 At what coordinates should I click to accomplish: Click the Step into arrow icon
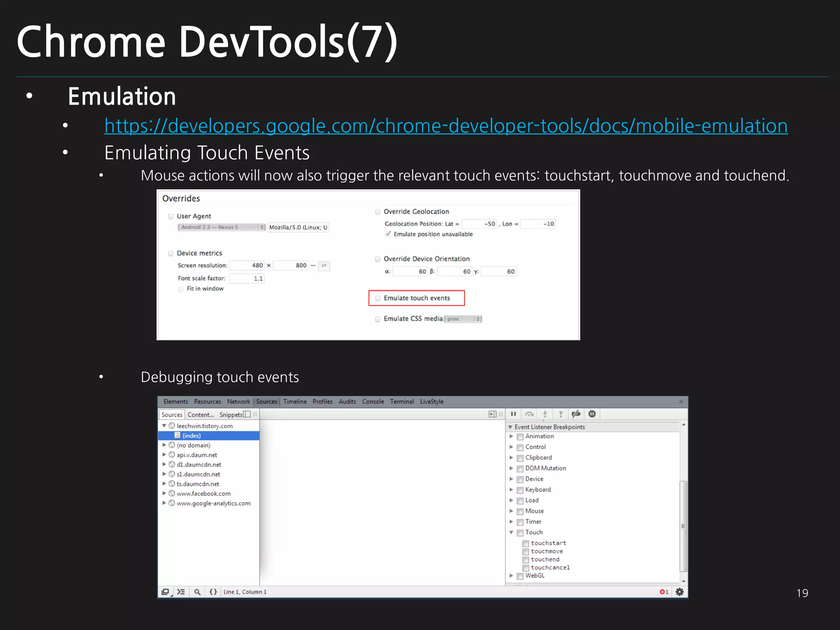coord(545,414)
